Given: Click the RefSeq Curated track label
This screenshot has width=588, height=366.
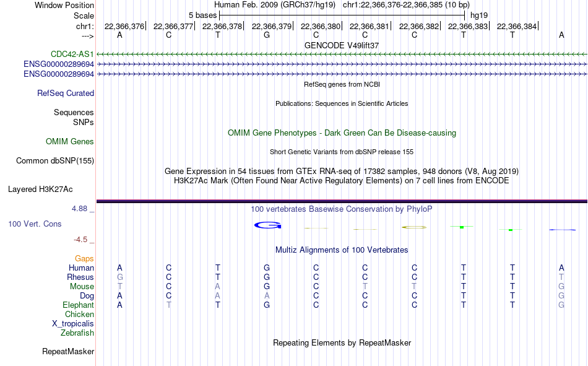Looking at the screenshot, I should pos(66,93).
